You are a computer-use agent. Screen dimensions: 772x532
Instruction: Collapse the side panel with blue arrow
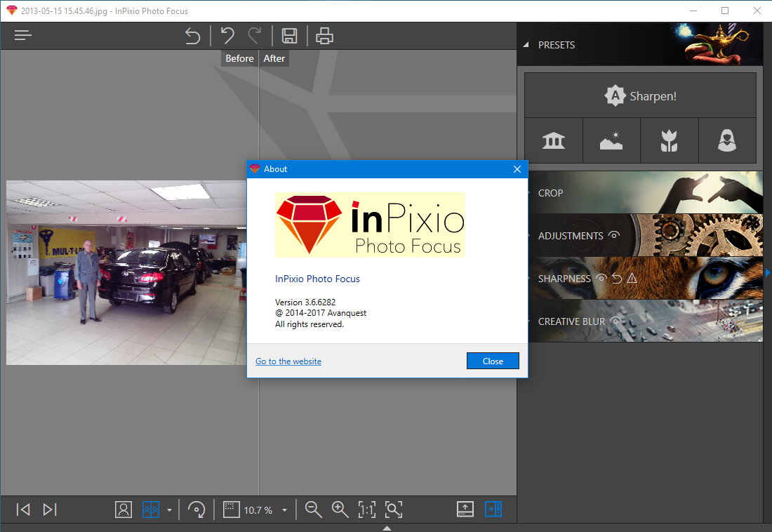point(768,272)
